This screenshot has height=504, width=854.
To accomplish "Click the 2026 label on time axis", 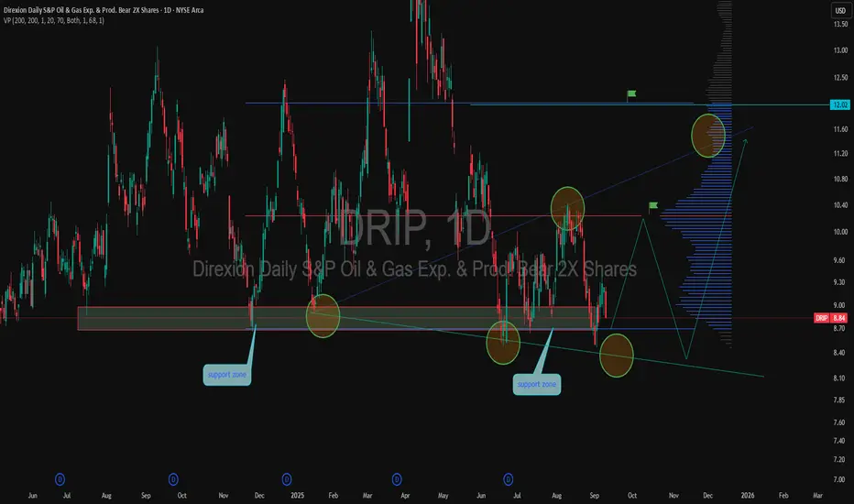I will tap(748, 495).
